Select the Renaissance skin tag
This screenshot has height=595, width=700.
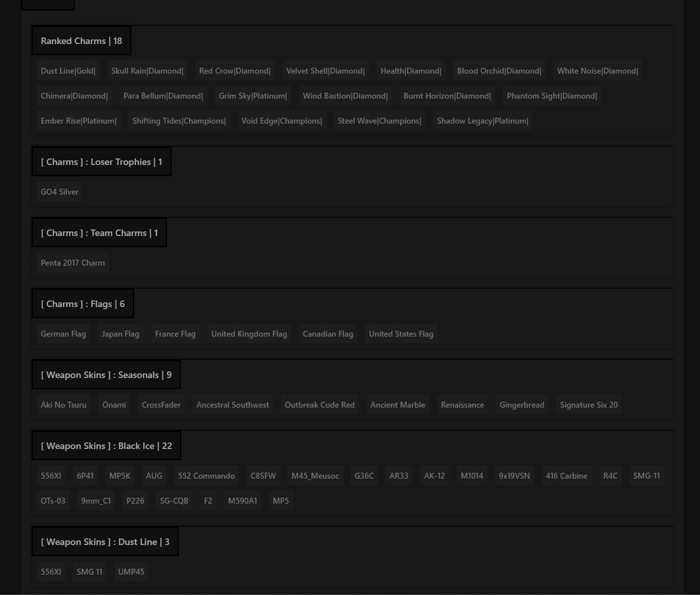463,405
